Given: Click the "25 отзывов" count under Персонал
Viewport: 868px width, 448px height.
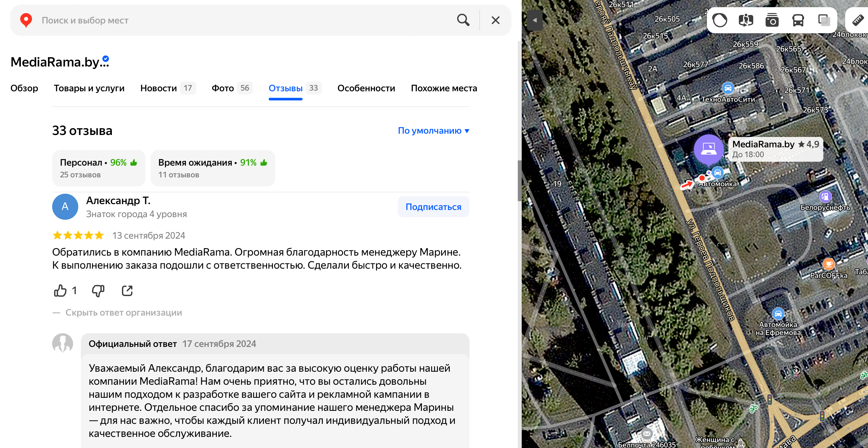Looking at the screenshot, I should [x=80, y=175].
